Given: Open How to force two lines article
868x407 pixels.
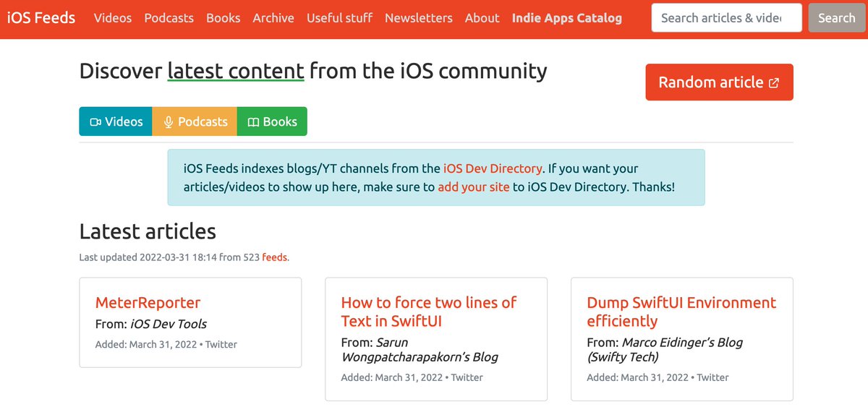Looking at the screenshot, I should (429, 312).
